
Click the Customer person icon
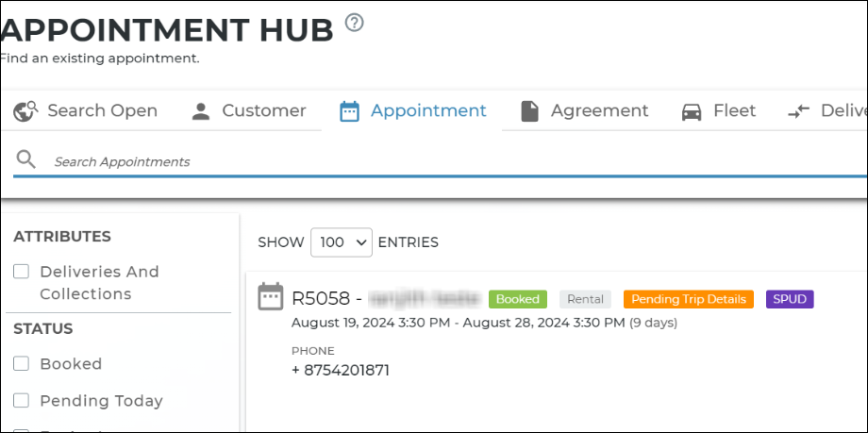[200, 111]
